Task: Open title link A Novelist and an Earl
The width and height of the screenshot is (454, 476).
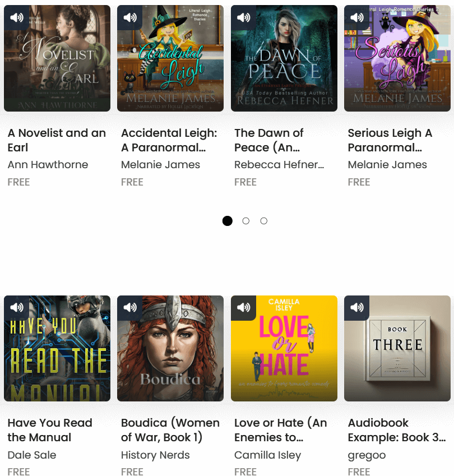Action: coord(57,140)
